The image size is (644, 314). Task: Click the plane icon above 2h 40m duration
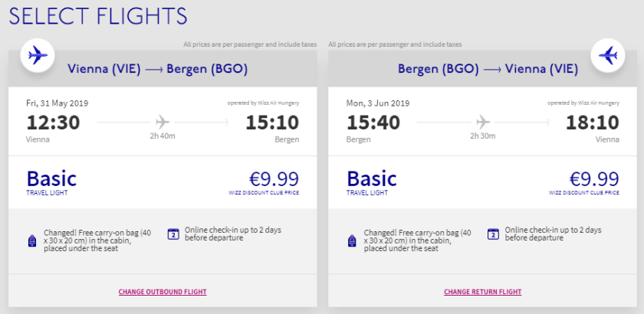162,122
